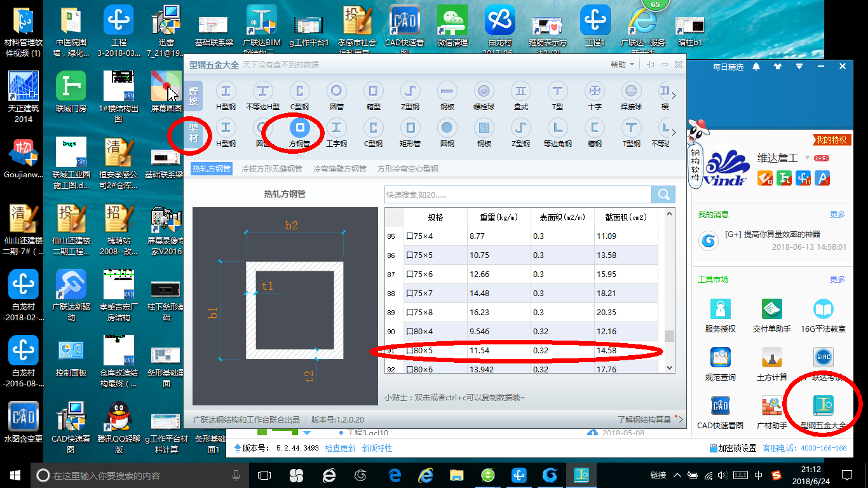Focus the 快速搜索 input field

(518, 194)
